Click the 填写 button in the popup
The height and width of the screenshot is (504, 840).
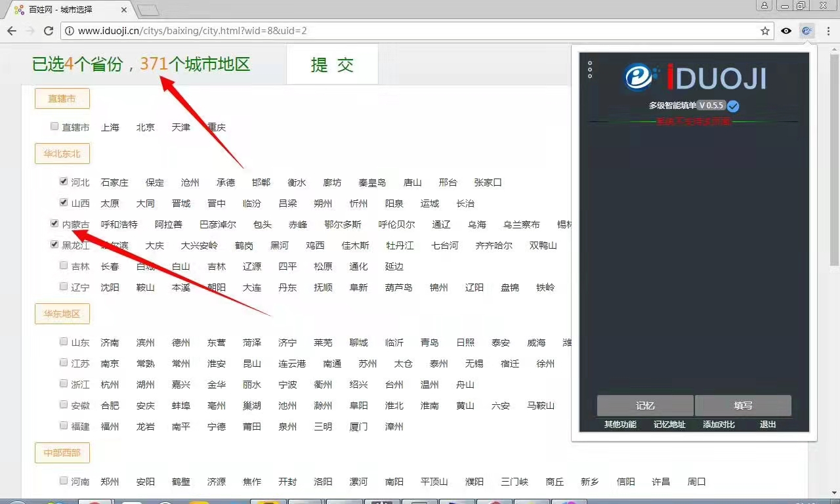pyautogui.click(x=743, y=406)
